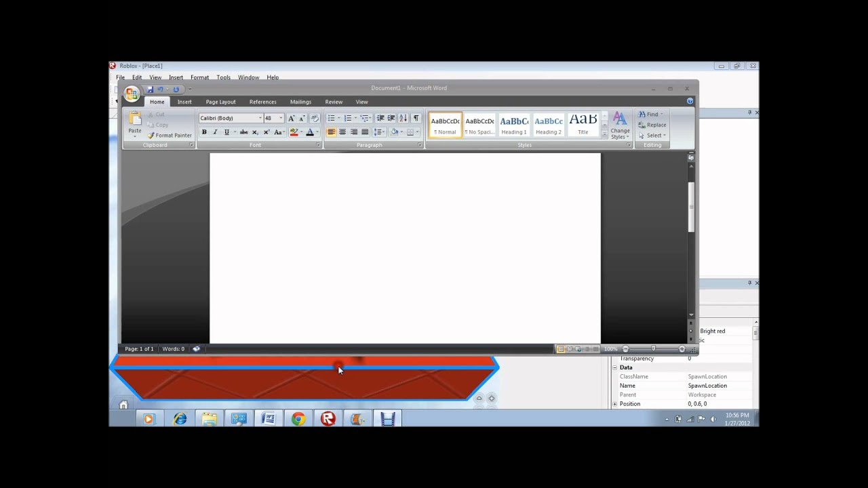Undo the last action in Word
The image size is (868, 488).
(161, 89)
